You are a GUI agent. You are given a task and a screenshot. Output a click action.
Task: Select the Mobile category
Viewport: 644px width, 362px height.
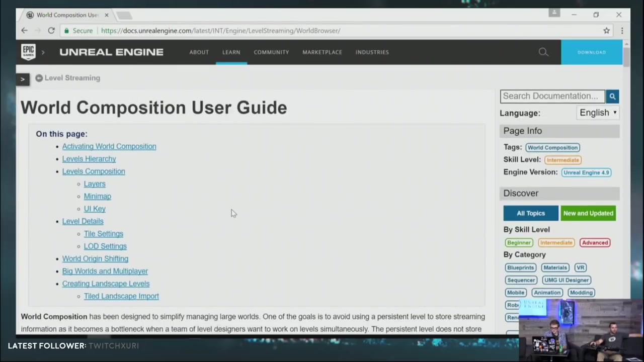pos(516,293)
